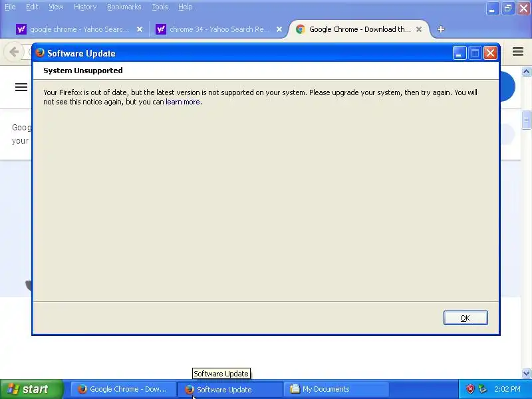Close the chrome 34 Yahoo Search tab
532x399 pixels.
(279, 29)
